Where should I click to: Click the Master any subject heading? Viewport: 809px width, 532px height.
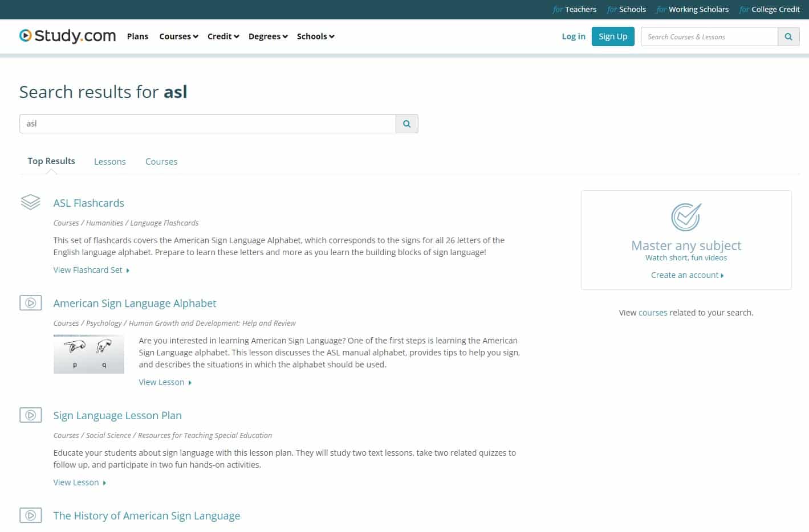point(686,245)
